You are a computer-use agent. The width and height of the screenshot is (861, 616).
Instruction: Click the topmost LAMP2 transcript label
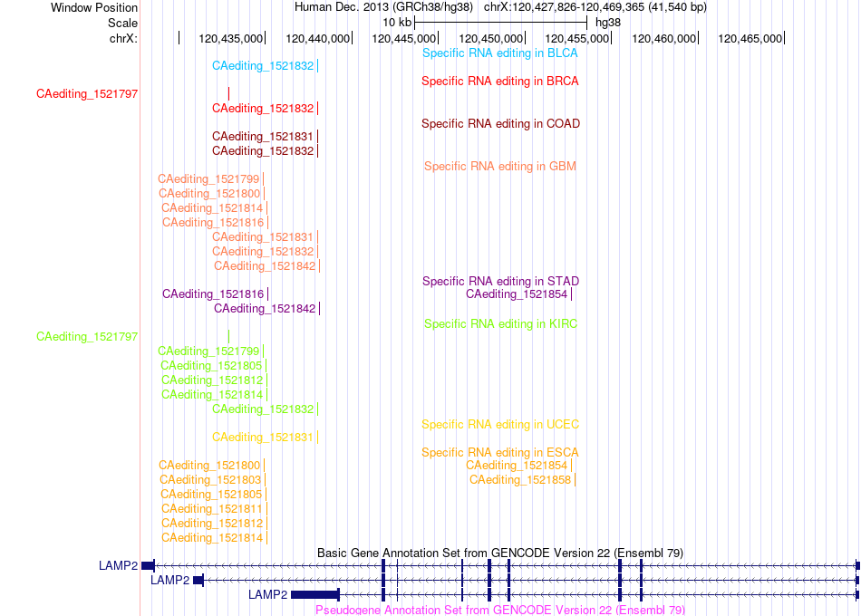point(118,566)
